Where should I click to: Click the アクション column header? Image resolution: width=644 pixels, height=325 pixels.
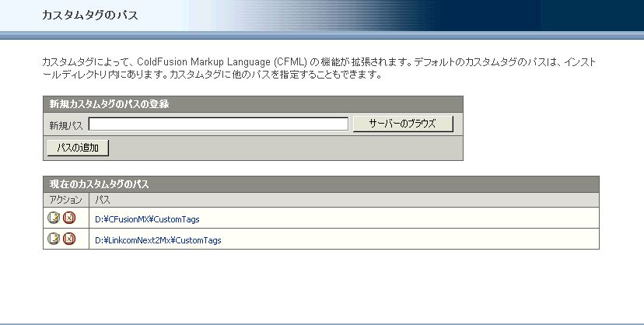coord(65,200)
